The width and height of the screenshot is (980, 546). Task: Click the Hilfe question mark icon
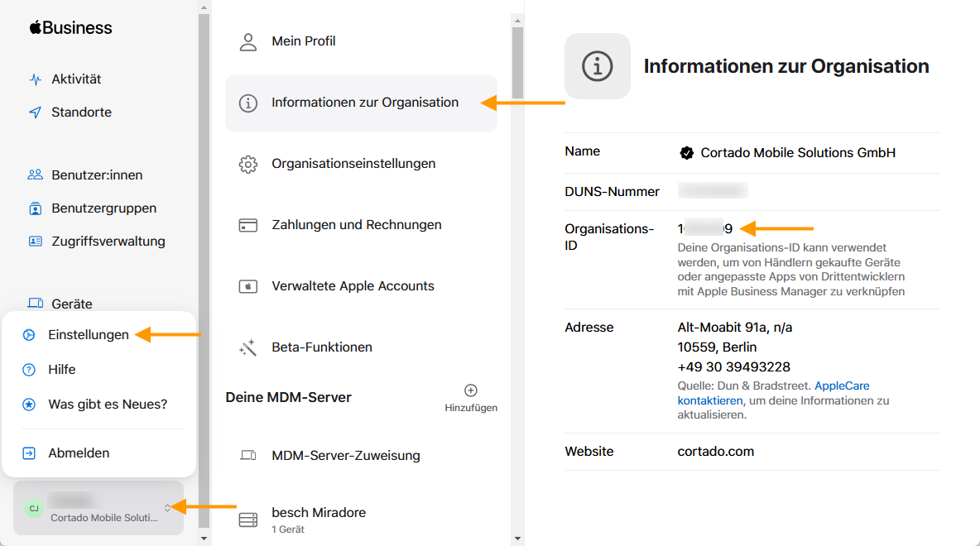[29, 370]
